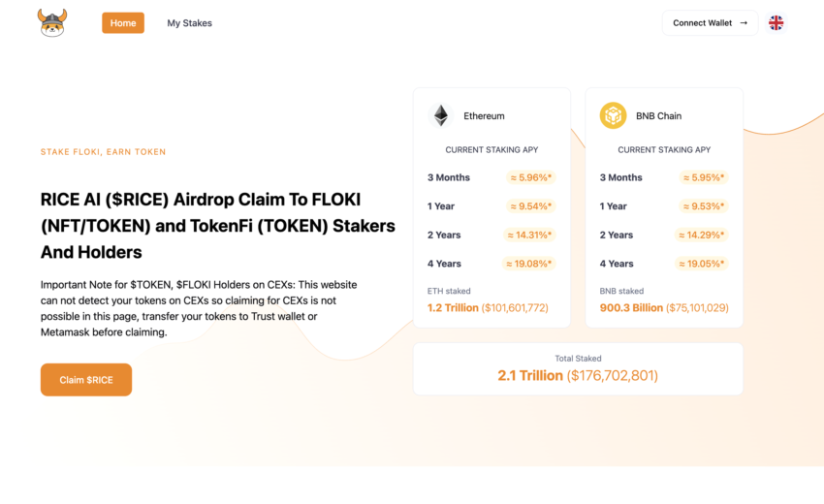The height and width of the screenshot is (504, 824).
Task: Click the Floki viking dog logo
Action: [x=52, y=22]
